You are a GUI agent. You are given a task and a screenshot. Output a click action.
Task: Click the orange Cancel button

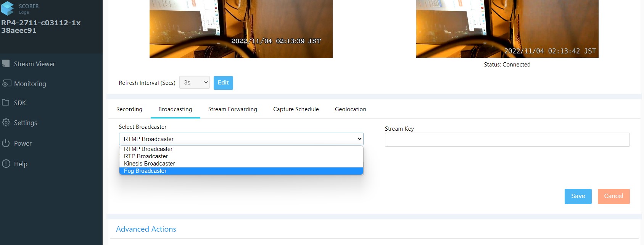point(613,196)
